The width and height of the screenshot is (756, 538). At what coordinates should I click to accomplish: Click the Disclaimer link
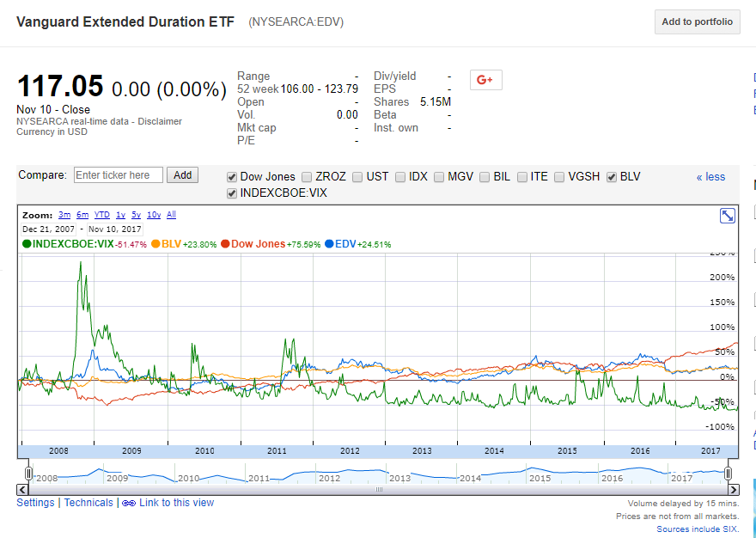tap(160, 121)
